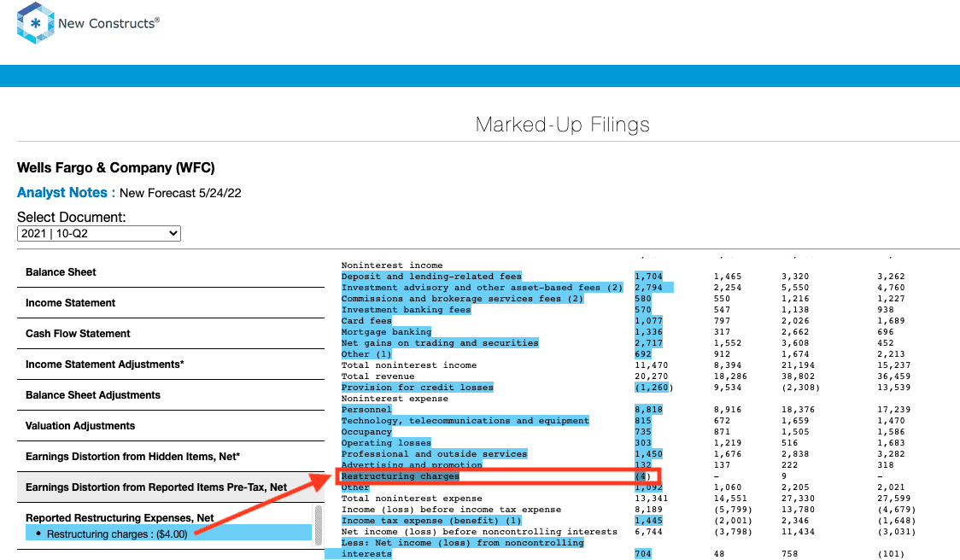Screen dimensions: 960x560
Task: Open the Income Statement section
Action: (70, 303)
